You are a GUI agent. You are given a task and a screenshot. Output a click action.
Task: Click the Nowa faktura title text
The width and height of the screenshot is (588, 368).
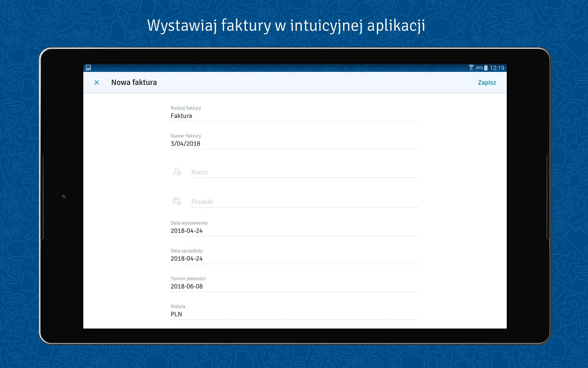134,82
